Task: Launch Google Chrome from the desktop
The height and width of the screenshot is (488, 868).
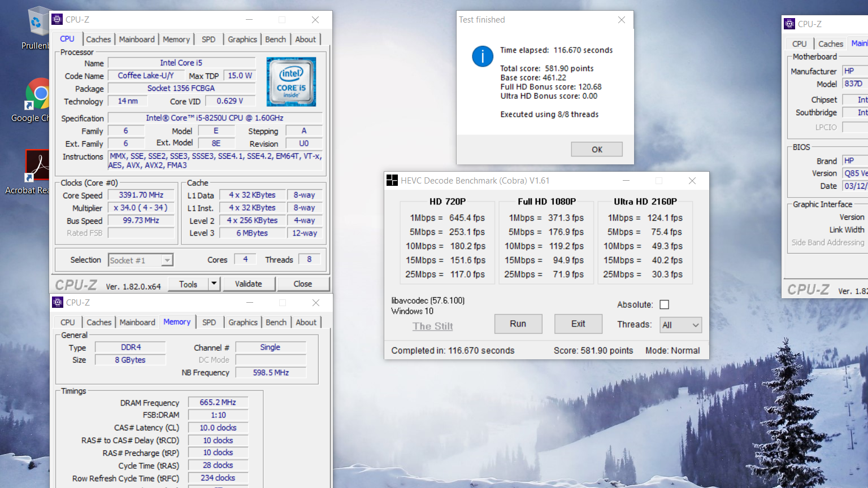Action: (x=38, y=101)
